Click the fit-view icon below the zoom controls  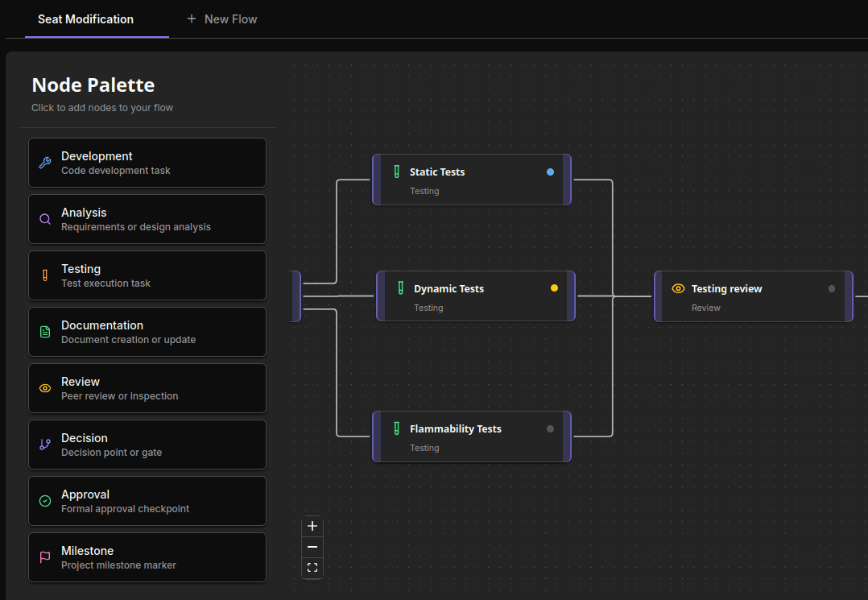pyautogui.click(x=312, y=567)
